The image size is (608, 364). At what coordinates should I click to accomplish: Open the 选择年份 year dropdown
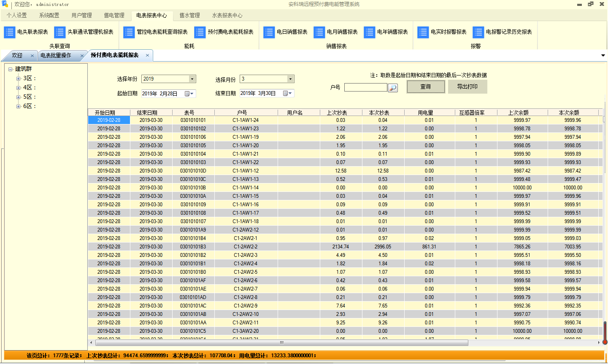(192, 79)
